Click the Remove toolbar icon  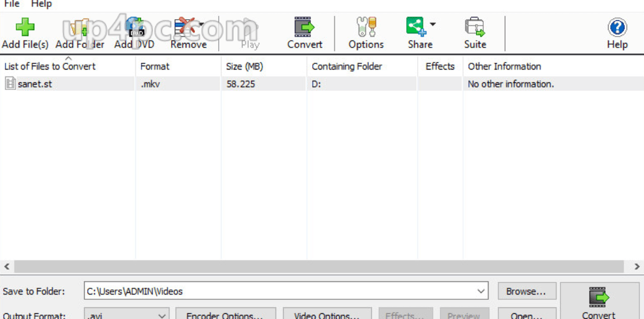pos(185,27)
